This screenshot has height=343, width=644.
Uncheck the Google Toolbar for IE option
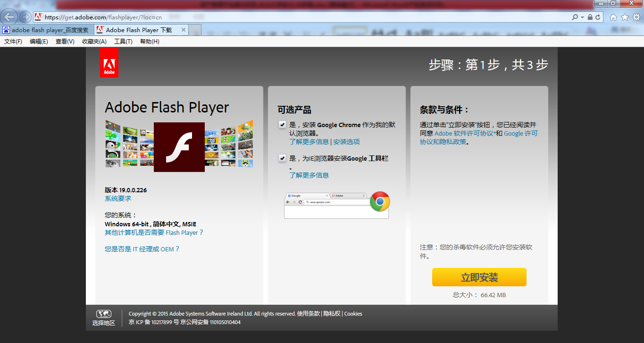click(x=282, y=158)
